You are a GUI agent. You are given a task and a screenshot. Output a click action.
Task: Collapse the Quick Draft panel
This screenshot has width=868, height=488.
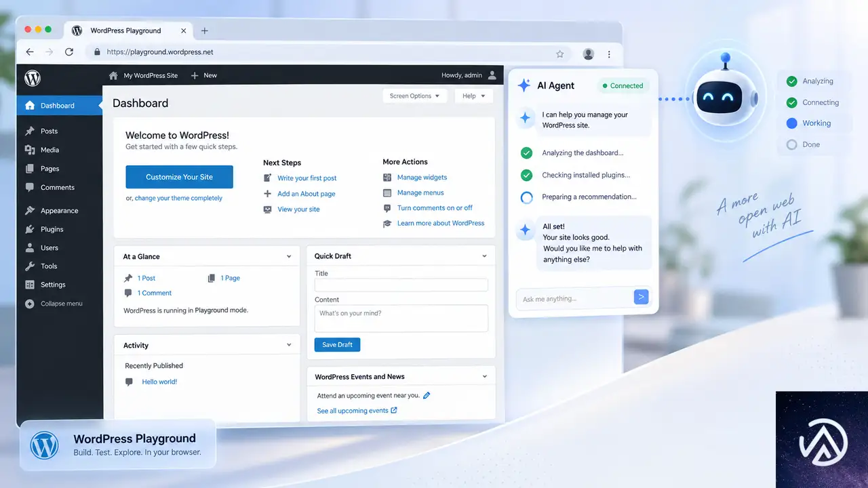[x=484, y=256]
